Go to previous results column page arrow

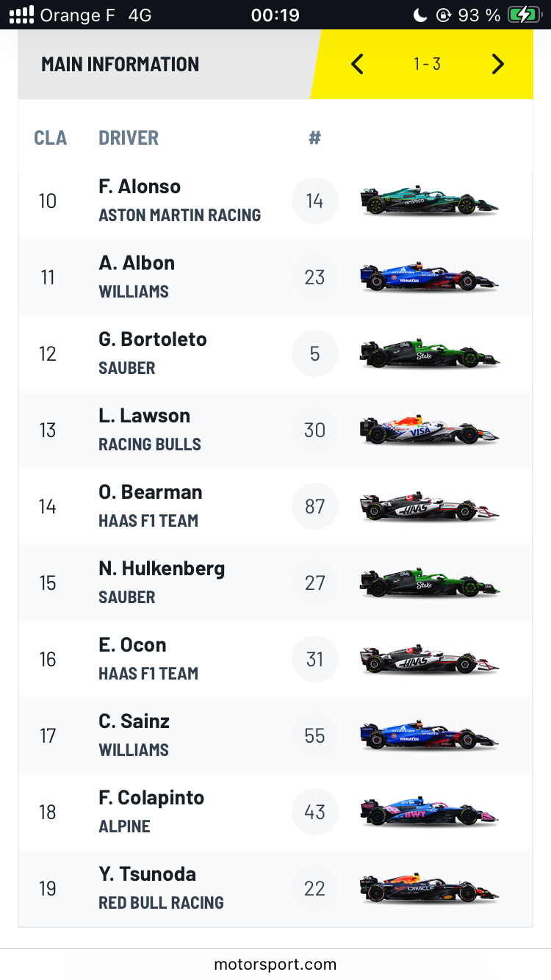coord(357,65)
